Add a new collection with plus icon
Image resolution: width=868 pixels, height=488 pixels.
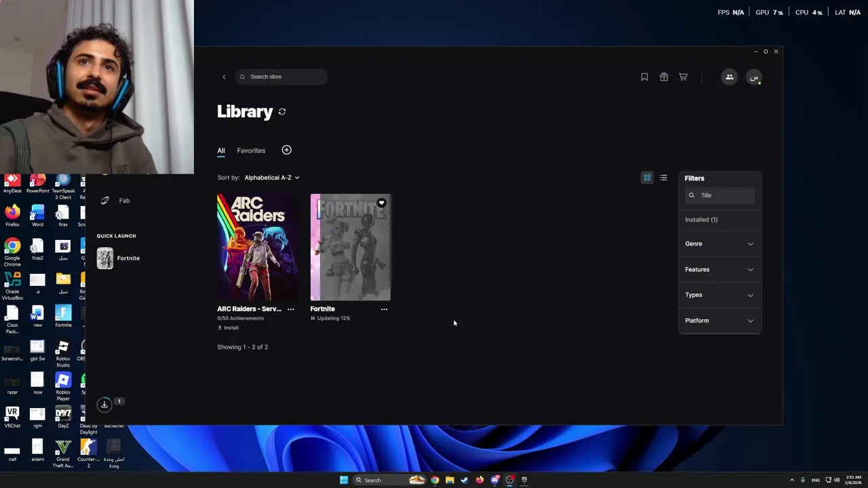click(286, 150)
